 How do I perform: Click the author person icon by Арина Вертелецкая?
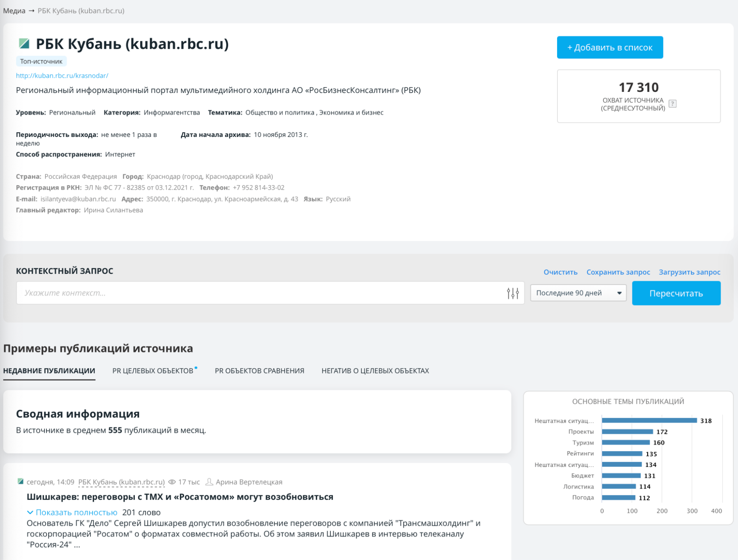point(209,482)
